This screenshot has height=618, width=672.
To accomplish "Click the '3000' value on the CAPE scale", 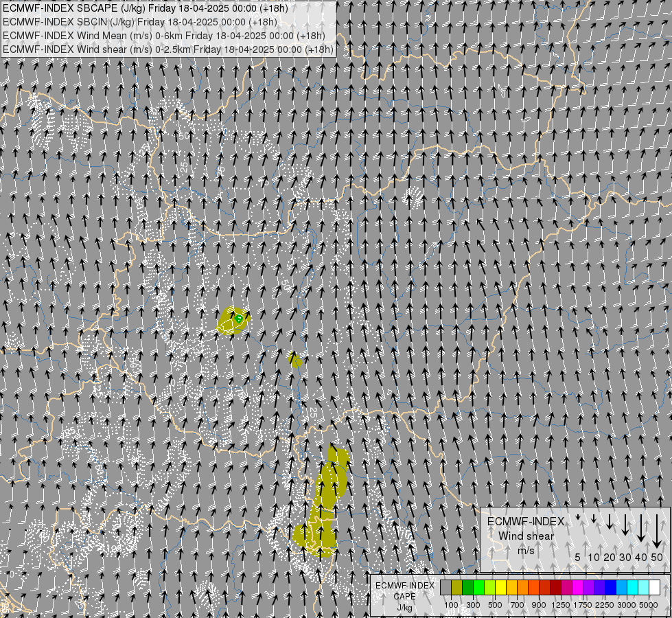I will (627, 605).
